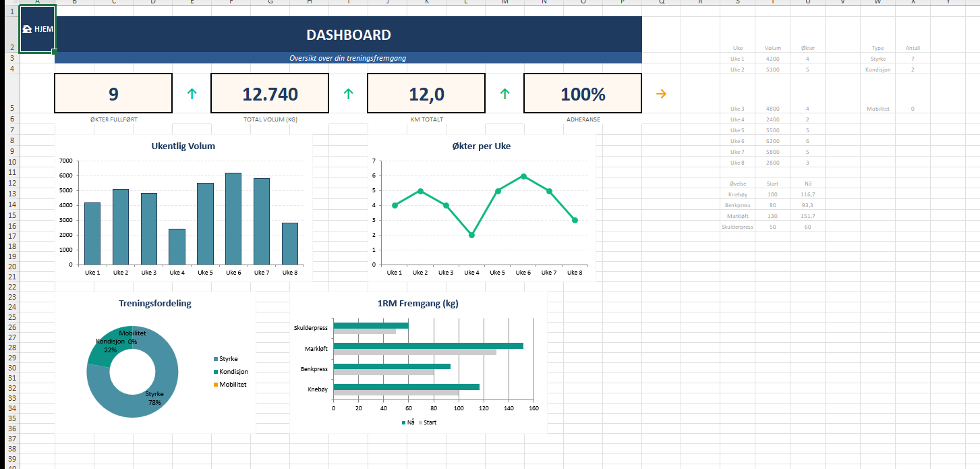The height and width of the screenshot is (469, 980).
Task: Click the Uke 1 bar in Ukentlig Volum
Action: point(92,233)
